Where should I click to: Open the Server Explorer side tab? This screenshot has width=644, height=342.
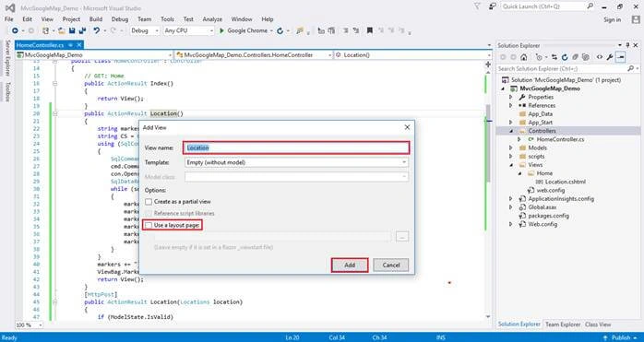[7, 58]
